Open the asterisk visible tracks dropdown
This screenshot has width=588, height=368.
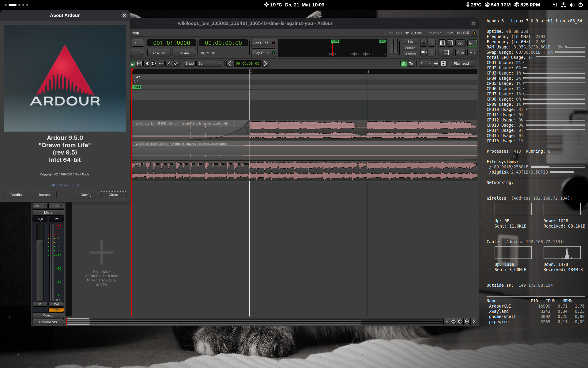425,63
